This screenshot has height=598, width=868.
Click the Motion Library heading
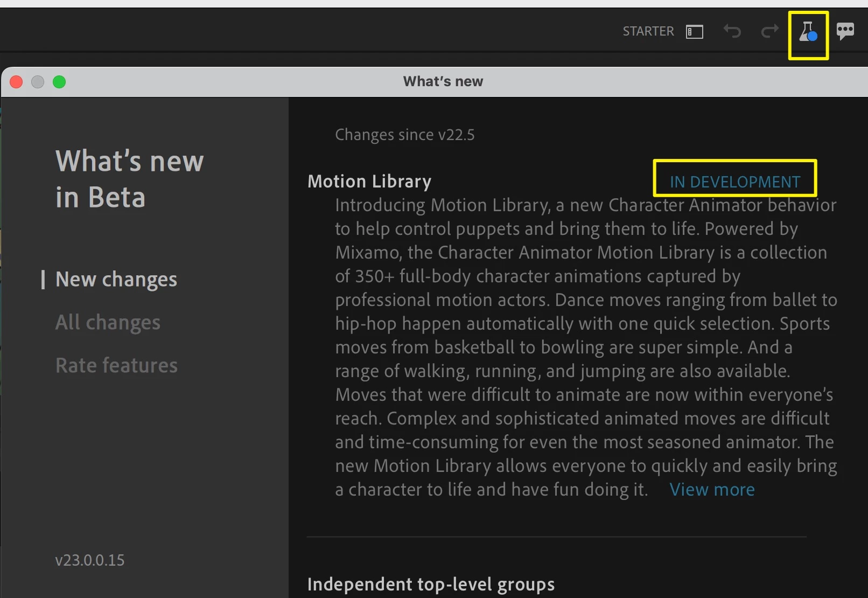(369, 182)
